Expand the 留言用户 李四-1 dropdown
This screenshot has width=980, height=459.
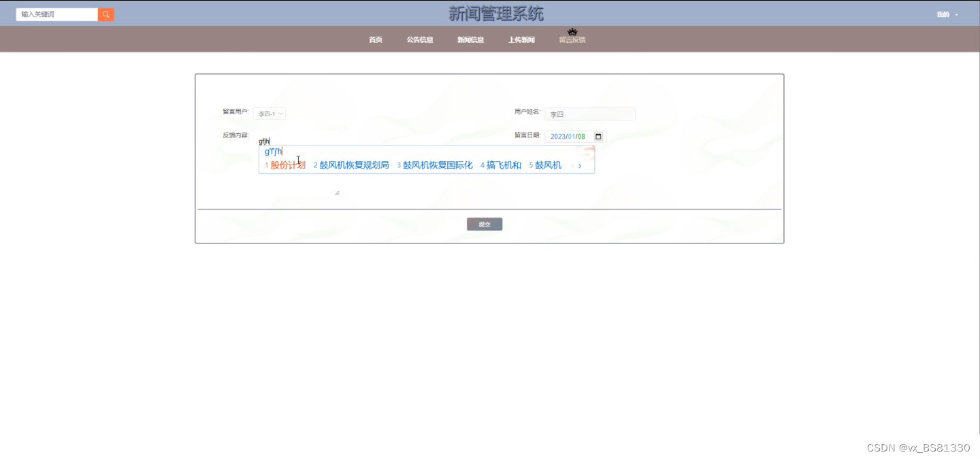coord(269,114)
